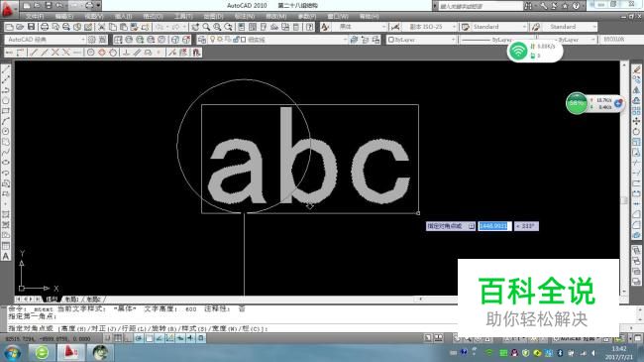
Task: Click the search binoculars button
Action: [x=528, y=6]
